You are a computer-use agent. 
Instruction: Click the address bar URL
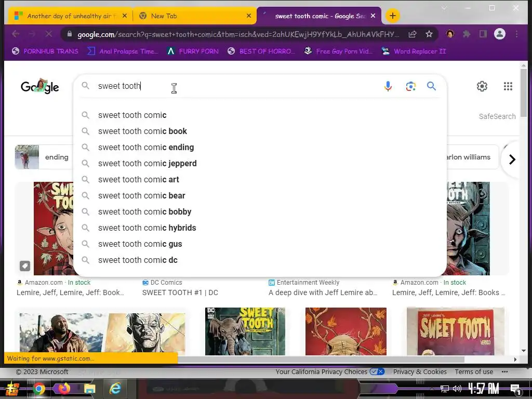(238, 34)
